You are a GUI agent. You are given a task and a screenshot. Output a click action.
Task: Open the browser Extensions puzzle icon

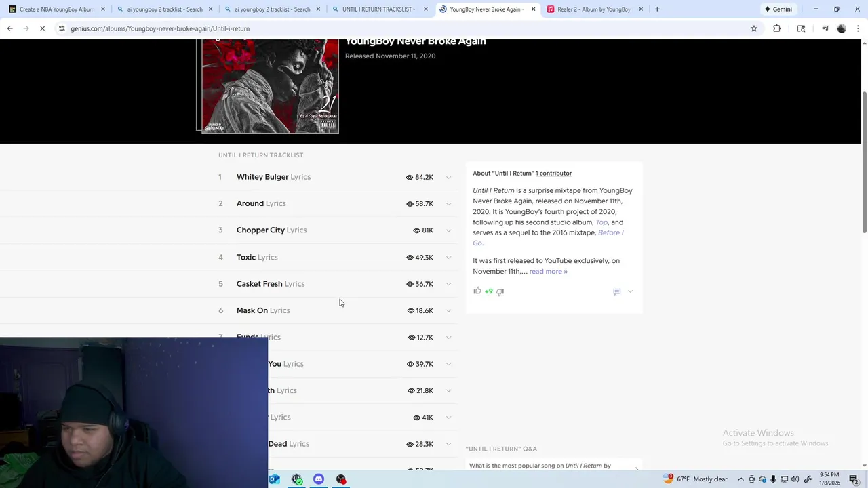tap(776, 28)
